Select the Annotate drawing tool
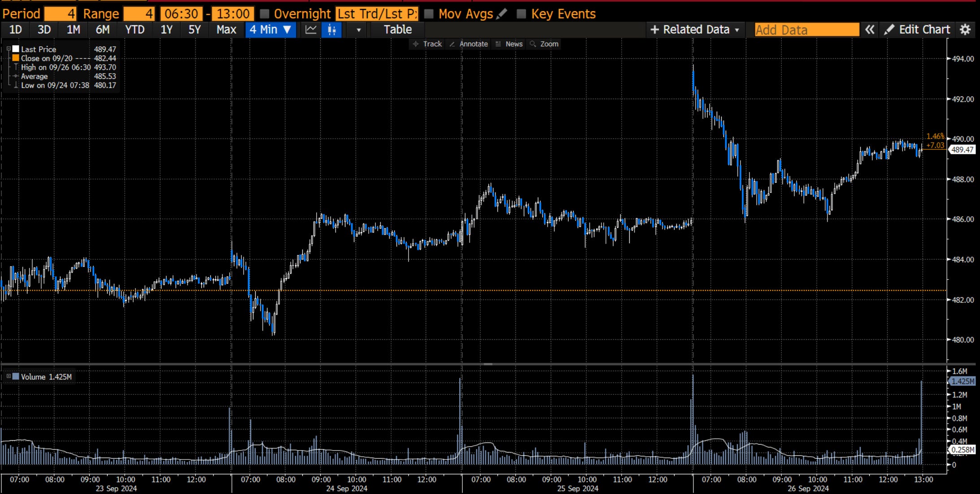This screenshot has height=494, width=980. tap(468, 44)
